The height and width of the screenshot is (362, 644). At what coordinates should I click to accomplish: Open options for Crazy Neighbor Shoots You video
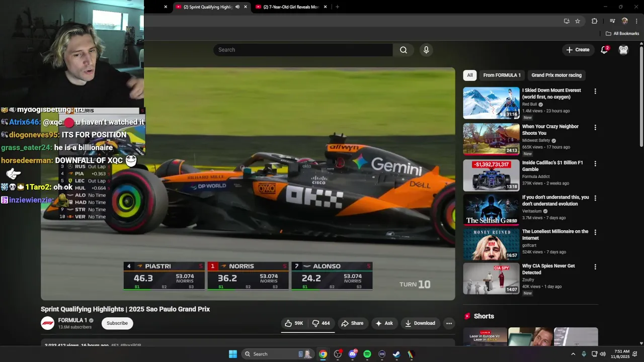point(595,128)
